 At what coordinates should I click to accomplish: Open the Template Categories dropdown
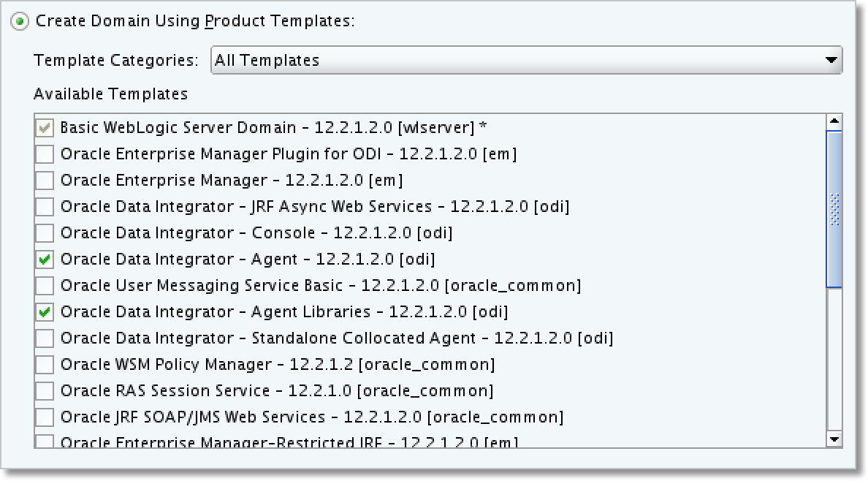click(527, 60)
